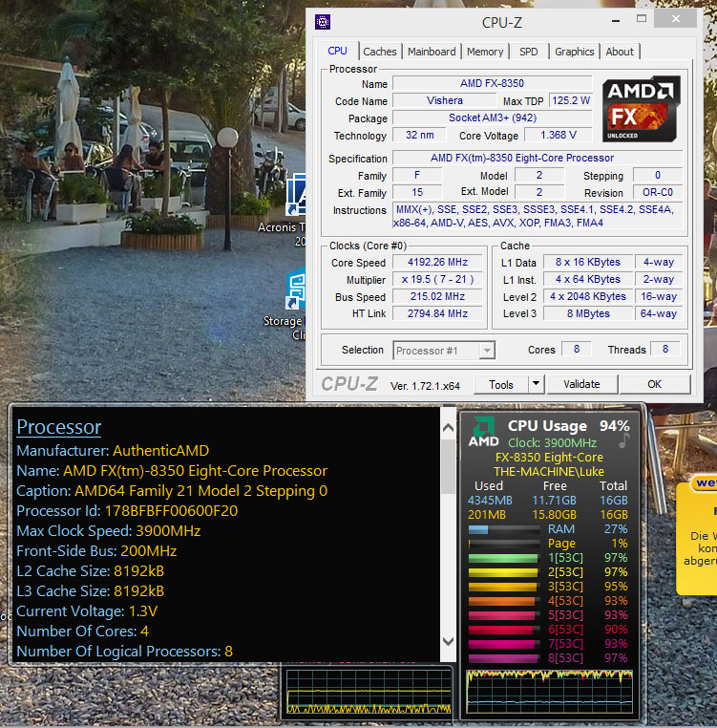The image size is (717, 728).
Task: Close the CPU-Z window
Action: click(675, 19)
